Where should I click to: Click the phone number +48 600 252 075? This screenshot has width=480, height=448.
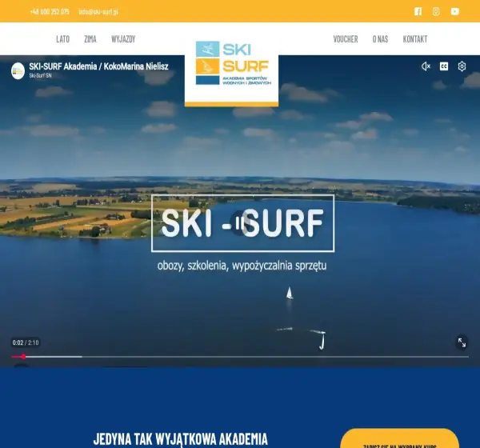point(50,12)
